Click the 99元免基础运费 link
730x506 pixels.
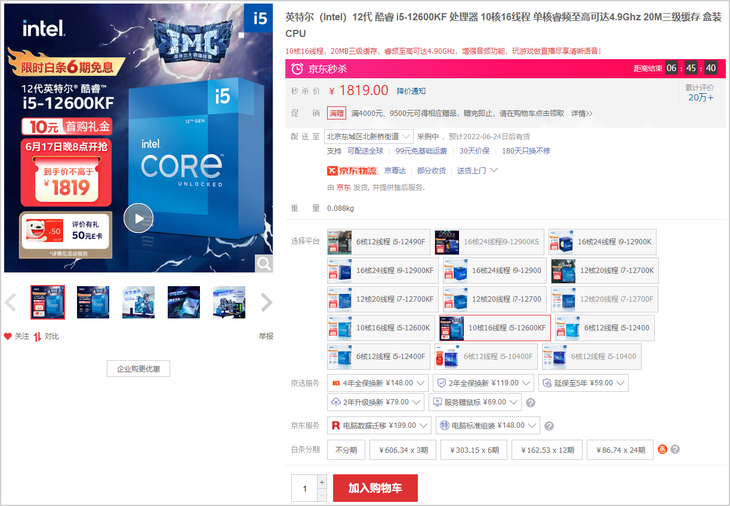[421, 151]
